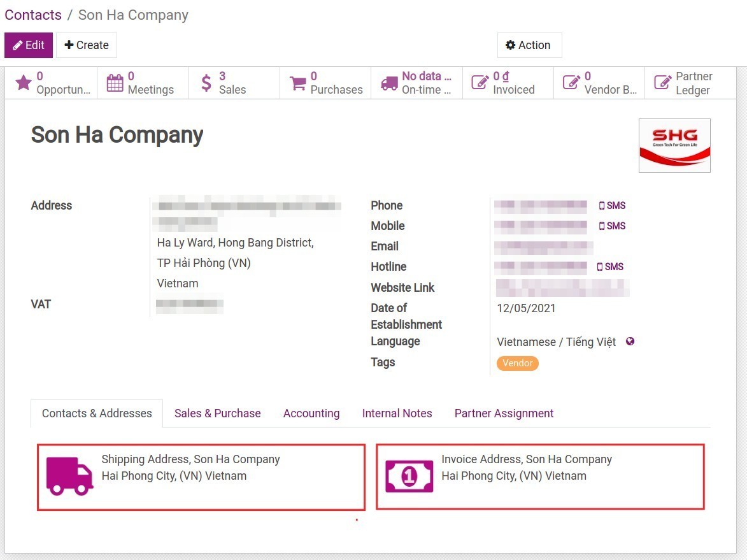The height and width of the screenshot is (560, 747).
Task: Open the Shipping Address contact card
Action: [201, 475]
